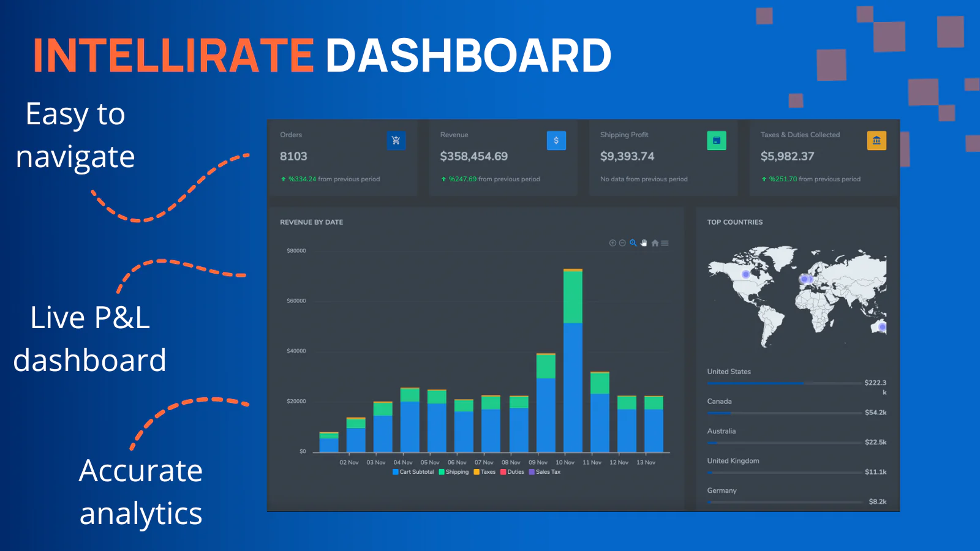This screenshot has height=551, width=980.
Task: Click No data from previous period
Action: 644,179
